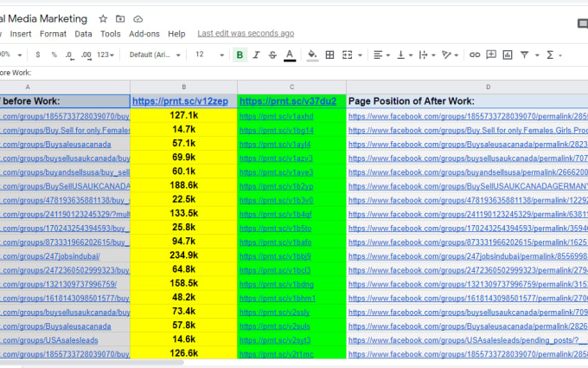This screenshot has height=368, width=588.
Task: Open link https://prnt.sc/v1axhd
Action: (x=276, y=116)
